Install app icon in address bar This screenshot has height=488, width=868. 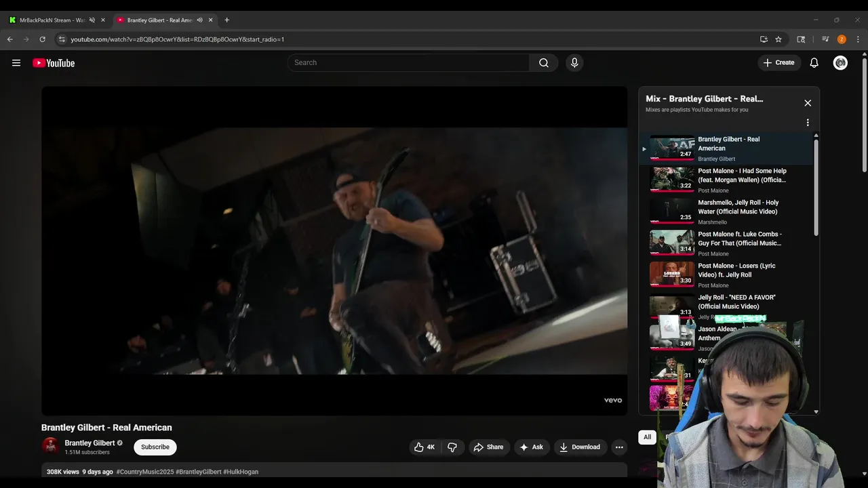click(x=764, y=39)
